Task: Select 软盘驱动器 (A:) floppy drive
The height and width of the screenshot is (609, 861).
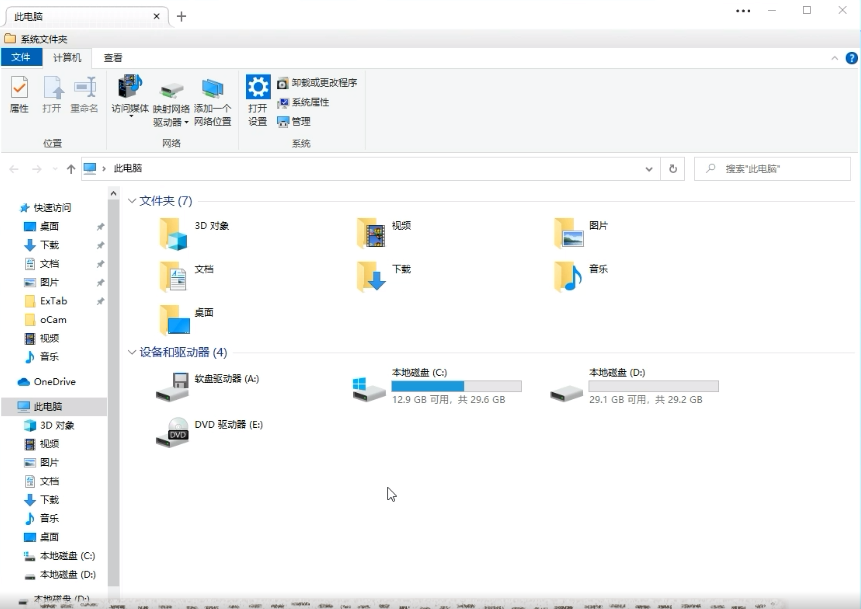Action: point(207,387)
